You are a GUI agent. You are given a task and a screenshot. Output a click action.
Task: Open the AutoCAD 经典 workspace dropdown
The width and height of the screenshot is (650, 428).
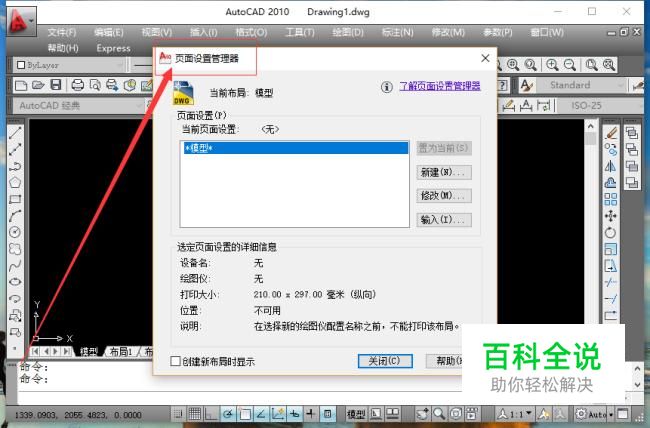pos(79,106)
